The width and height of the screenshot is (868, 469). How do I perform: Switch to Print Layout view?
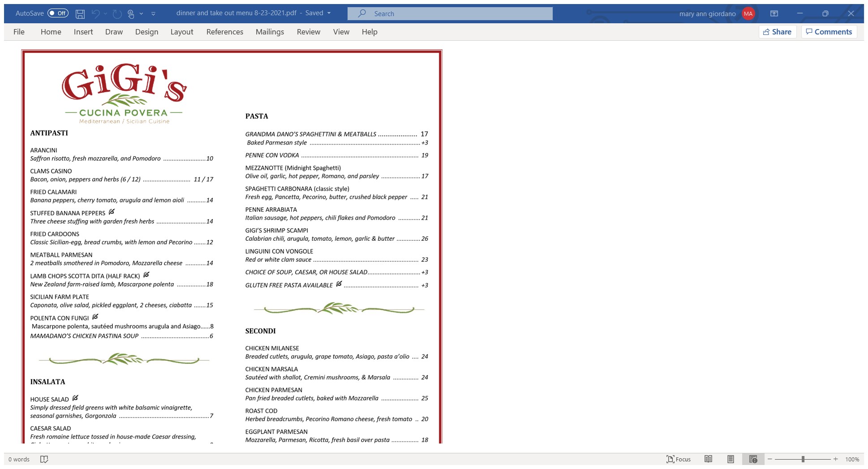click(x=730, y=459)
